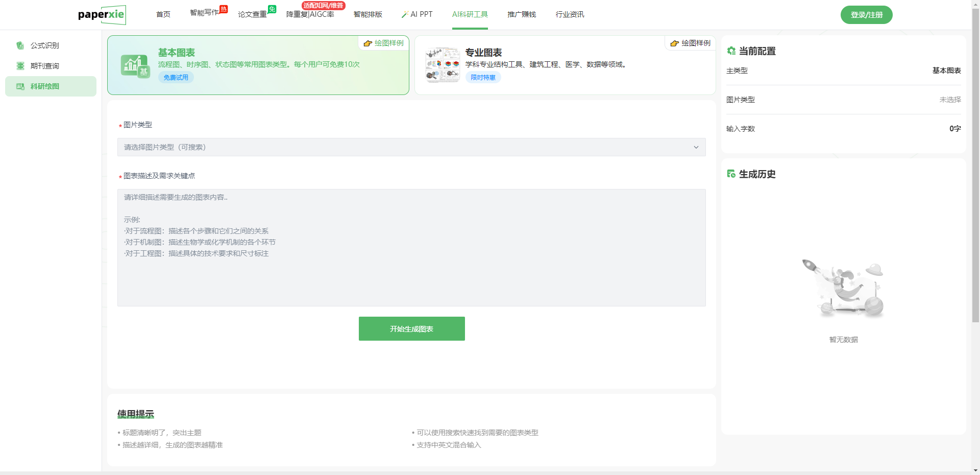
Task: Click tip 标题清晰明了，突出主题
Action: pyautogui.click(x=162, y=433)
